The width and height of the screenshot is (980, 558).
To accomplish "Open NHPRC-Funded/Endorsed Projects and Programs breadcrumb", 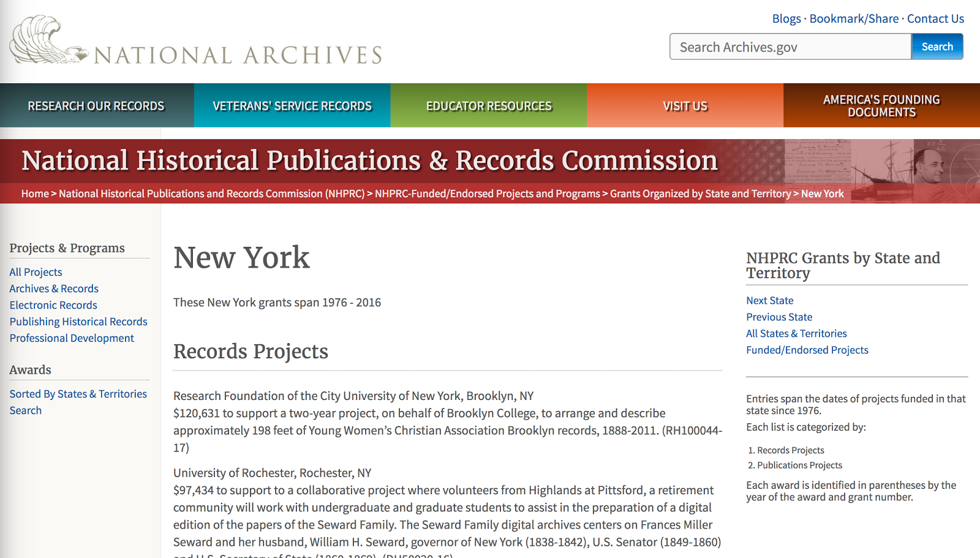I will coord(487,193).
